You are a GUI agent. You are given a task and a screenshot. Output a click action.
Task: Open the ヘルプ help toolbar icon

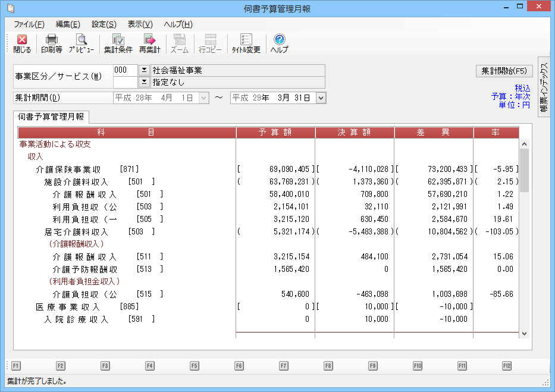(279, 43)
